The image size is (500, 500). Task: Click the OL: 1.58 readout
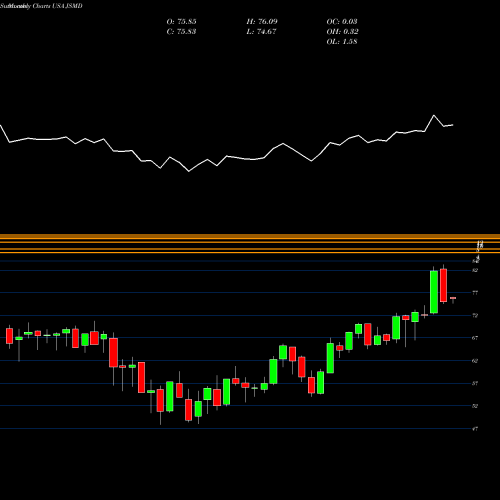click(x=342, y=42)
